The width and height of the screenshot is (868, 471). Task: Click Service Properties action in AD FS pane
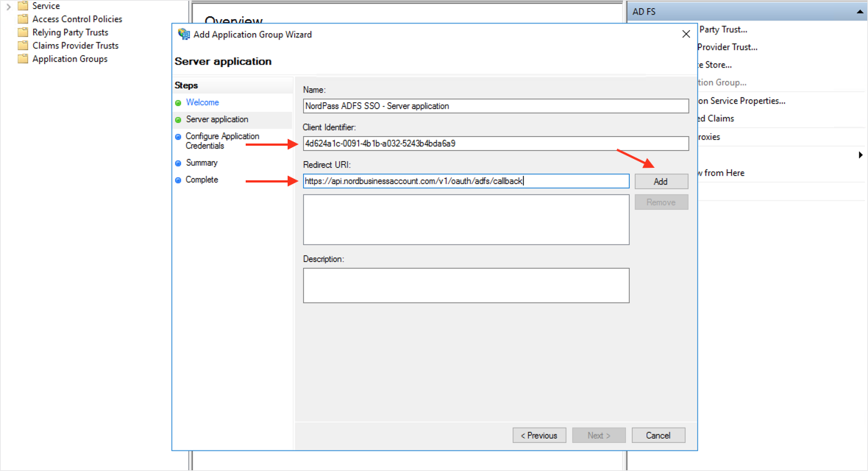741,101
